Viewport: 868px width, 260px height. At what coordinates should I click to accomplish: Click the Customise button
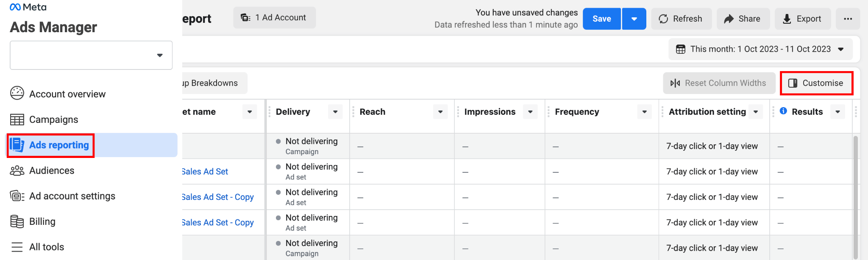[816, 83]
